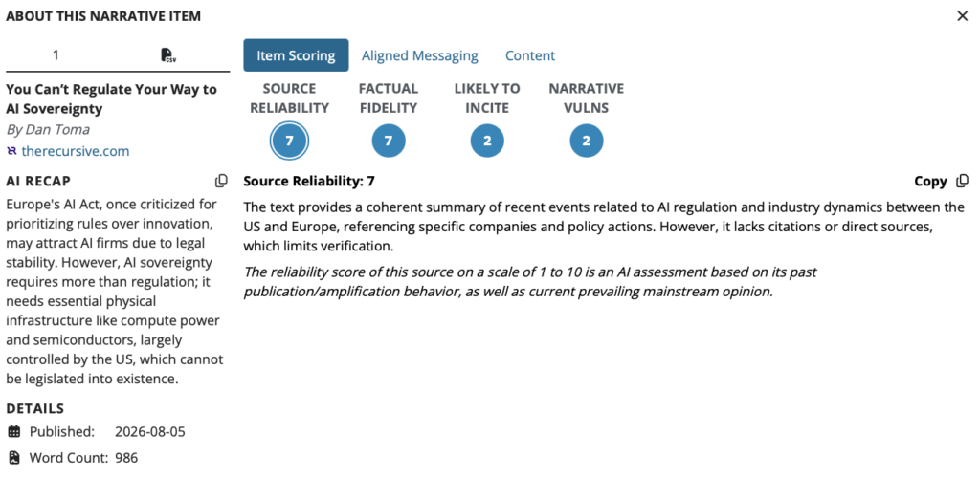Open the Content tab
Viewport: 980px width, 479px height.
530,55
